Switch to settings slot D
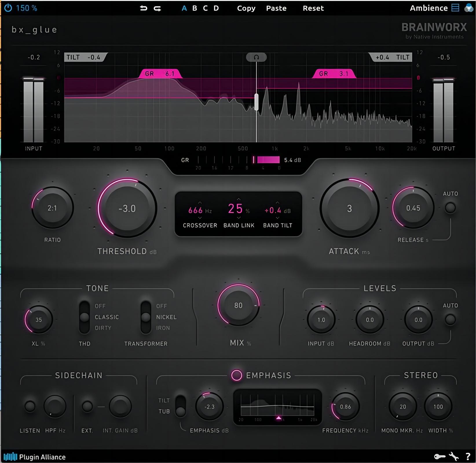This screenshot has height=463, width=476. (x=216, y=8)
